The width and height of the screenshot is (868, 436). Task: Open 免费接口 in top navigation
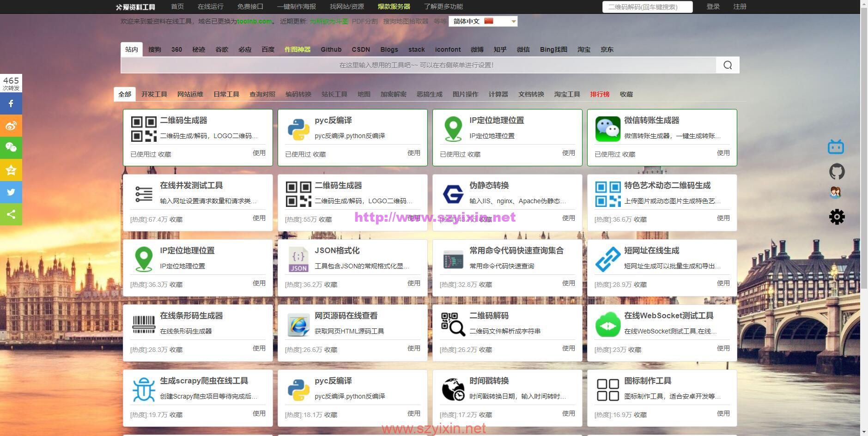coord(250,6)
